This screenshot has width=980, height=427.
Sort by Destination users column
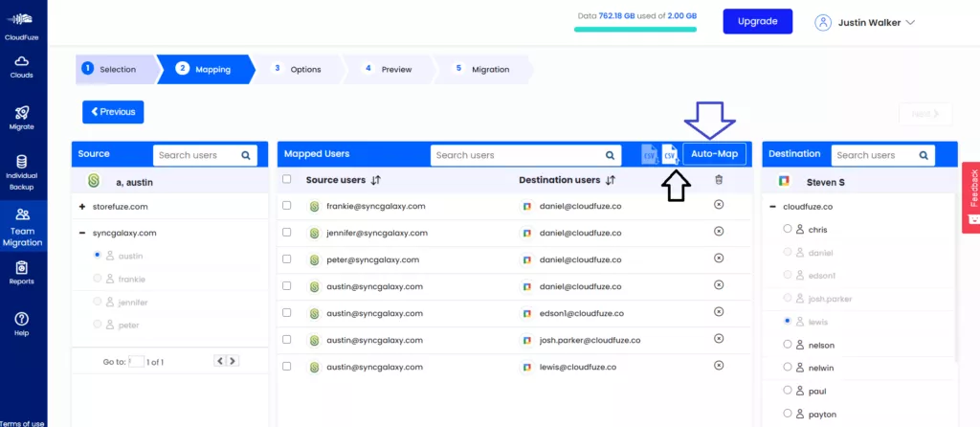pyautogui.click(x=611, y=180)
